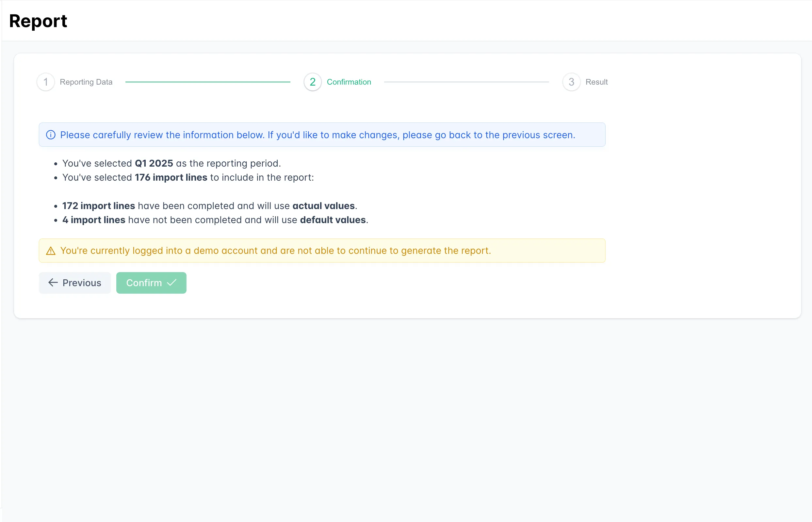This screenshot has width=812, height=522.
Task: Click the left arrow icon on Previous
Action: click(x=53, y=283)
